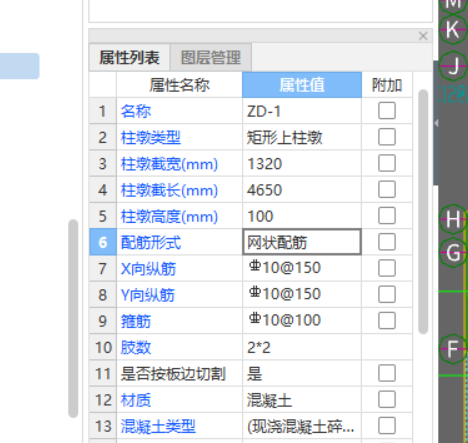
Task: Click the left panel vertical scrollbar
Action: pyautogui.click(x=73, y=318)
